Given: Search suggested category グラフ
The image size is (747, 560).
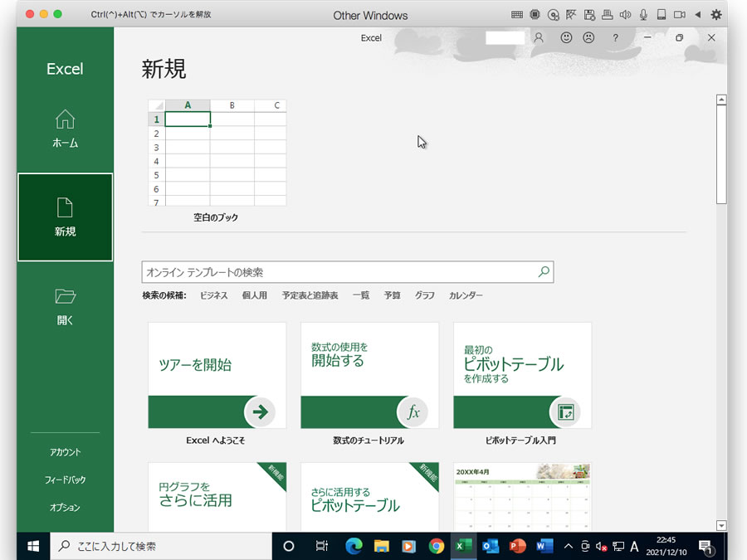Looking at the screenshot, I should click(x=424, y=295).
